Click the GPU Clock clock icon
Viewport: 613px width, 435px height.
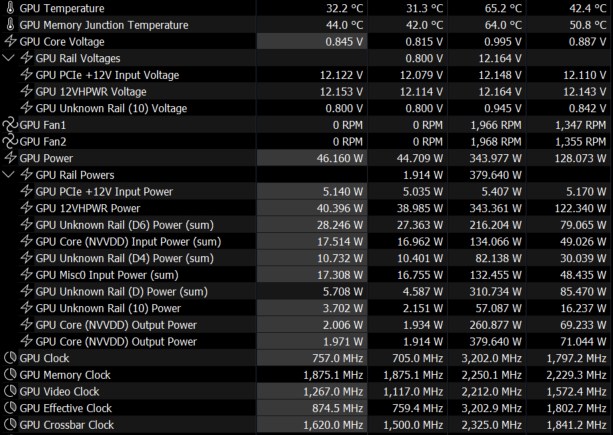[11, 358]
